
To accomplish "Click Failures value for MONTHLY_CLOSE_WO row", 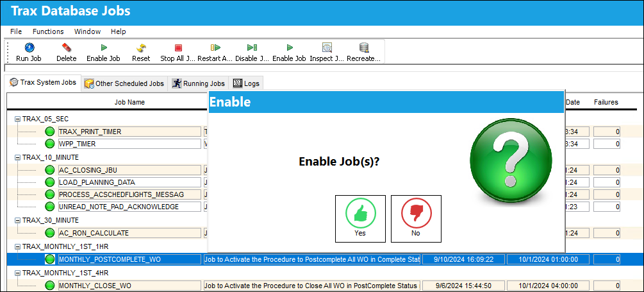I will pos(607,286).
